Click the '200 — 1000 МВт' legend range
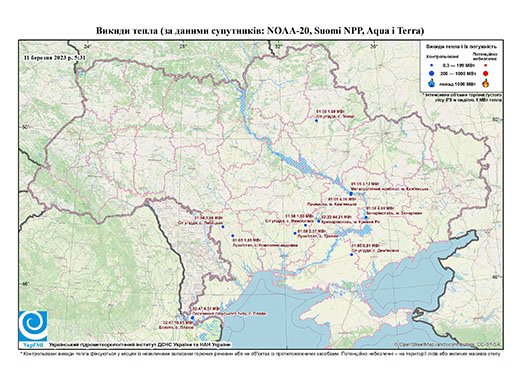Screen dimensions: 520x368 (459, 74)
